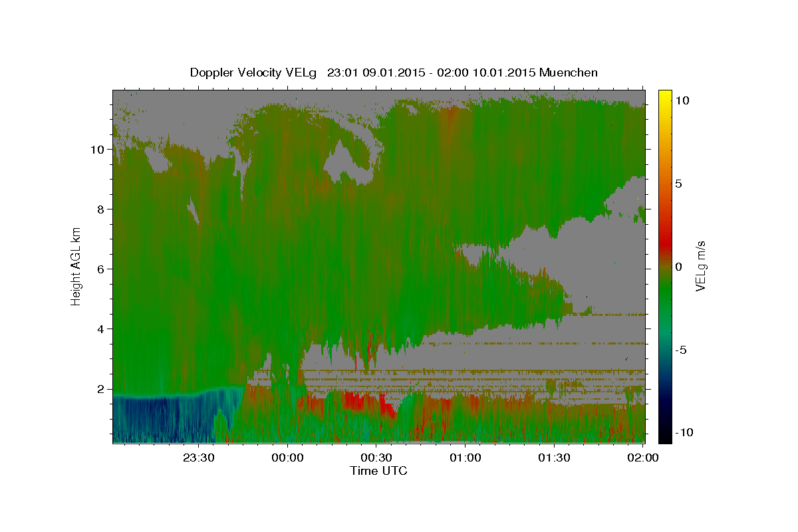Click the 'VELg m/s' colorbar label

700,266
